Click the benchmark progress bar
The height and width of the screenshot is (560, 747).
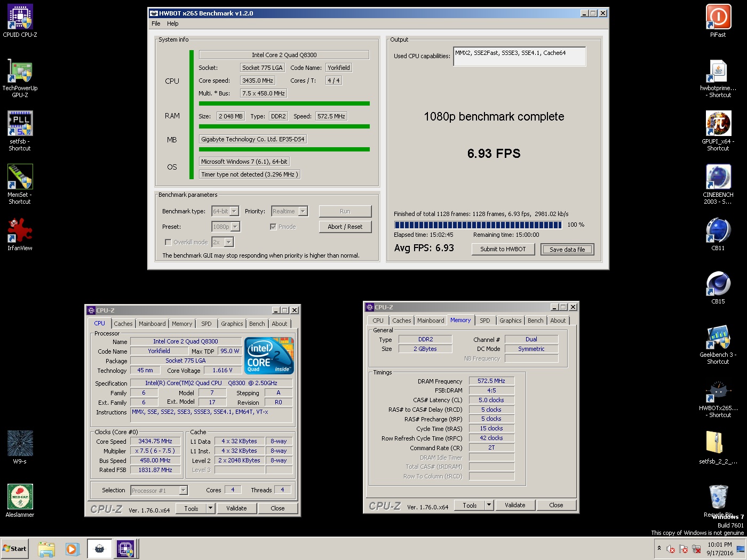478,225
